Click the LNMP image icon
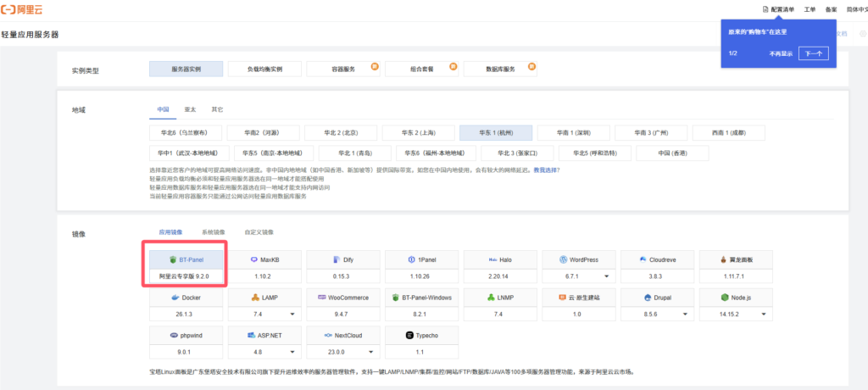The width and height of the screenshot is (868, 390). tap(491, 298)
